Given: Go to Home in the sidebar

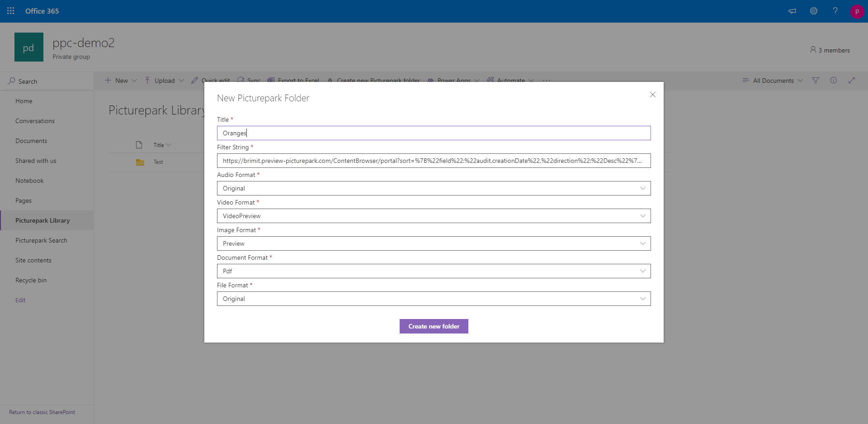Looking at the screenshot, I should [x=24, y=101].
